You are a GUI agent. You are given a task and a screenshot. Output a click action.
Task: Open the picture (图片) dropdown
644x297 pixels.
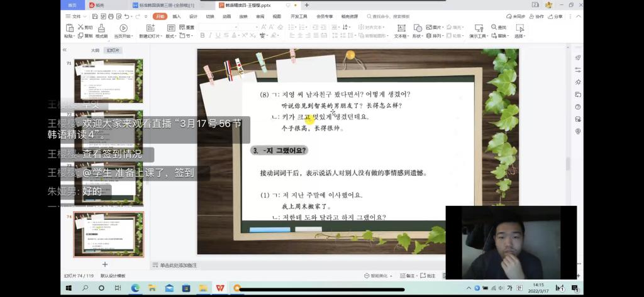coord(435,28)
